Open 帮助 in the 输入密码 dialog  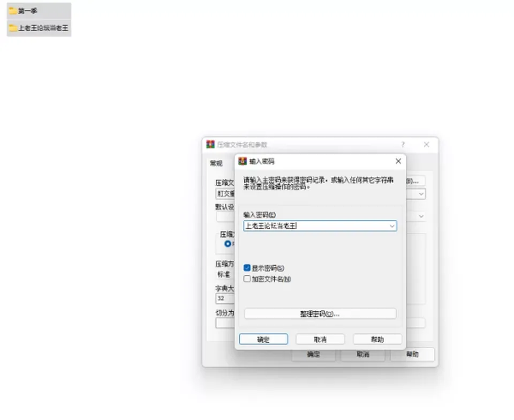coord(377,339)
